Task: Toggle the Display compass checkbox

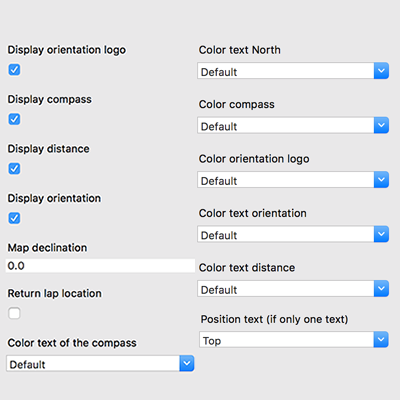Action: coord(14,119)
